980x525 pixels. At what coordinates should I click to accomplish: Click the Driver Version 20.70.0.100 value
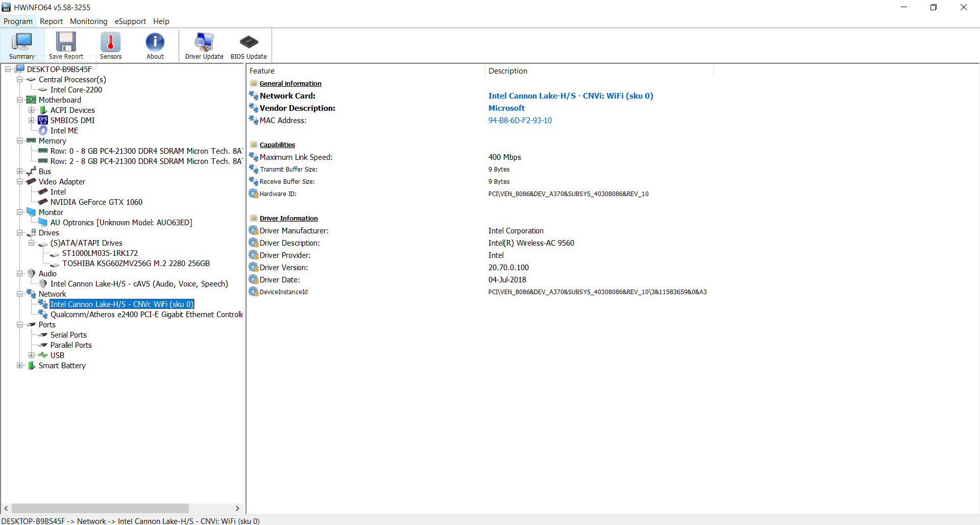tap(508, 268)
